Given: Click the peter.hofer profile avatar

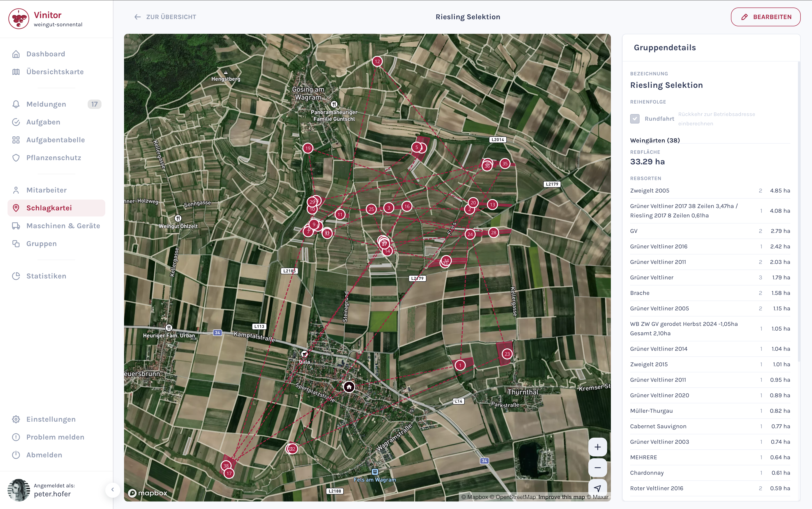Looking at the screenshot, I should [19, 490].
